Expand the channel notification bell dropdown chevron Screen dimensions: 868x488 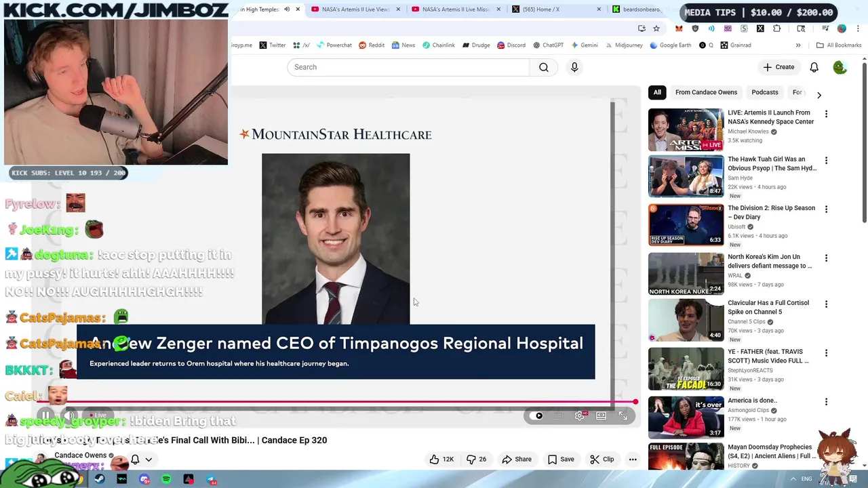pyautogui.click(x=149, y=460)
